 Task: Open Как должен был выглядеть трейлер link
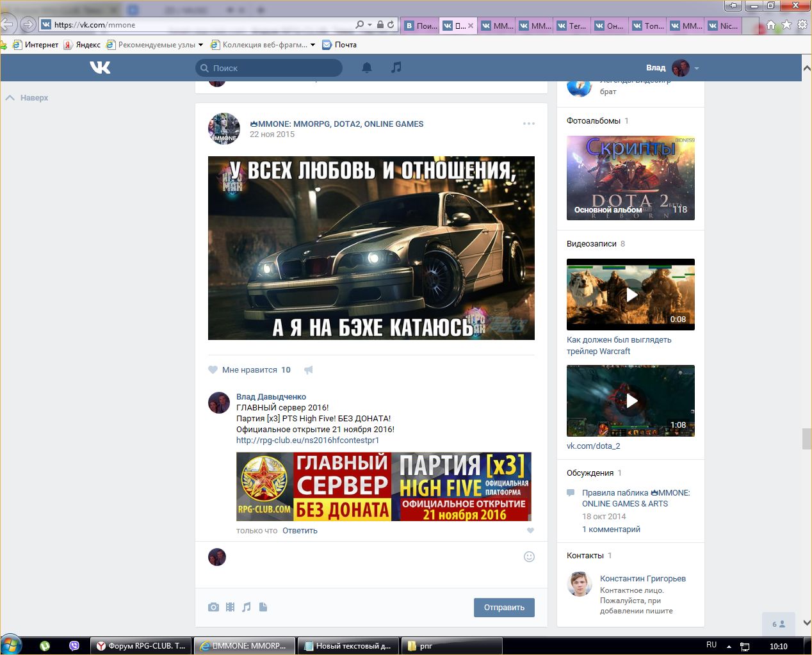pyautogui.click(x=619, y=346)
